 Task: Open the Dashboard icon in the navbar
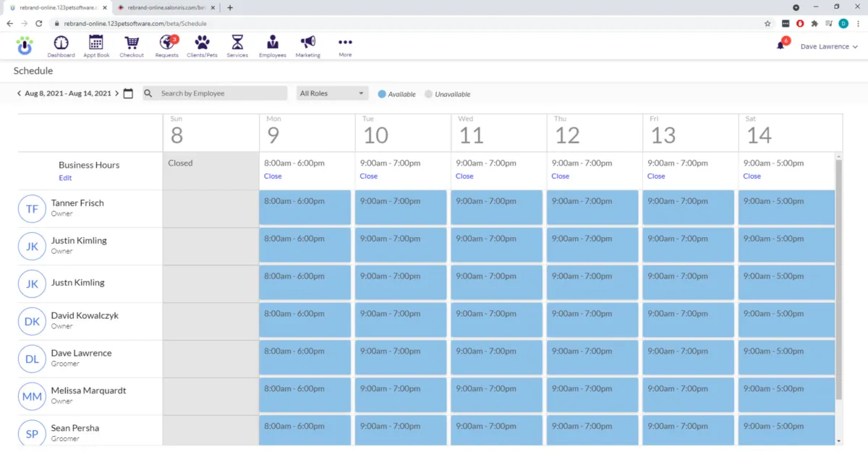[61, 43]
